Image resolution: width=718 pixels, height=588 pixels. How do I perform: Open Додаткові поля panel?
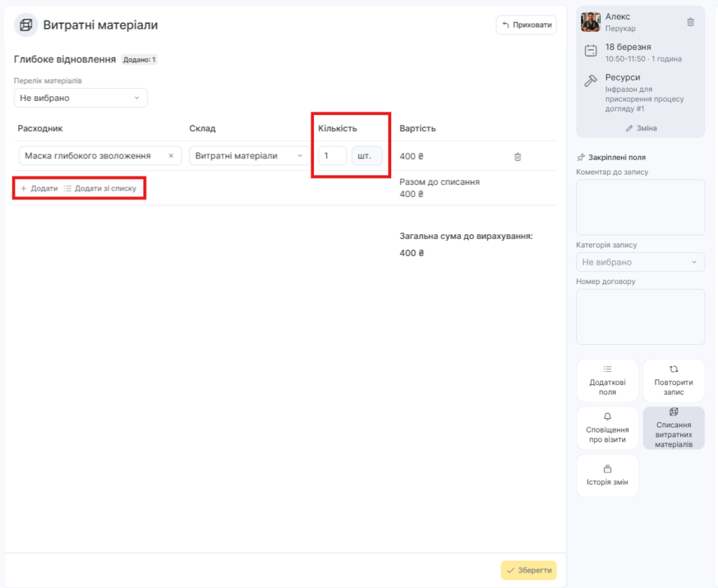coord(607,381)
